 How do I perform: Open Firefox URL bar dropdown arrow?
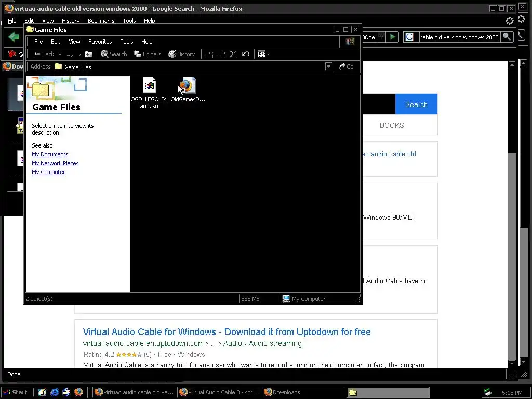point(381,37)
